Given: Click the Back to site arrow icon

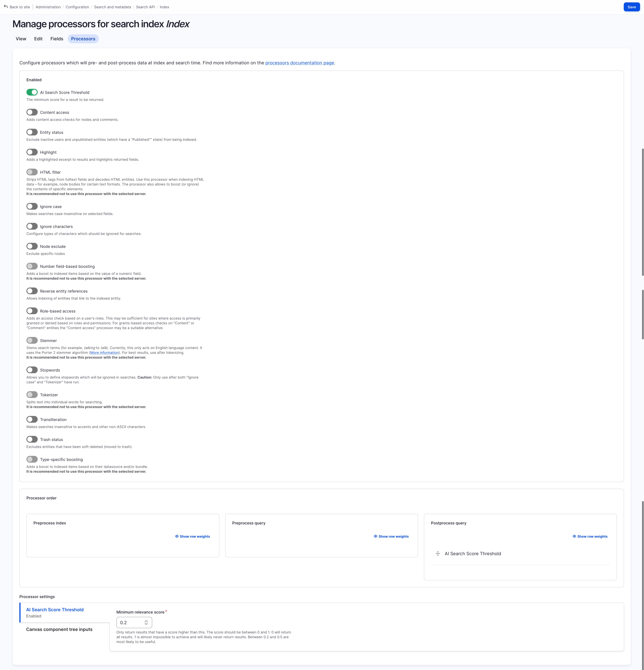Looking at the screenshot, I should (x=6, y=6).
